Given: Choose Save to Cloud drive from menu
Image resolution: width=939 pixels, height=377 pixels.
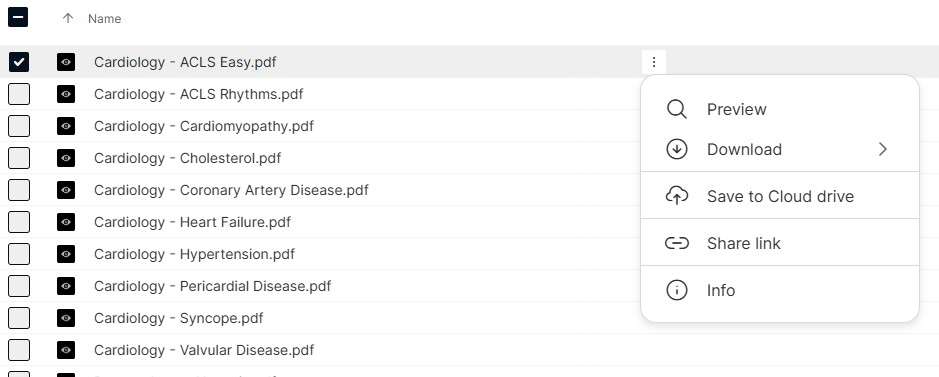Looking at the screenshot, I should tap(780, 196).
